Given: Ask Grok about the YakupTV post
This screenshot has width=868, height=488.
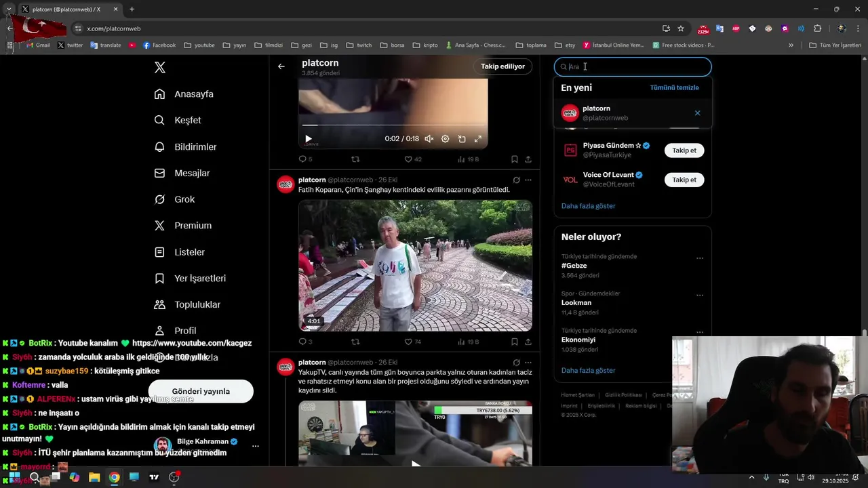Looking at the screenshot, I should pyautogui.click(x=516, y=363).
